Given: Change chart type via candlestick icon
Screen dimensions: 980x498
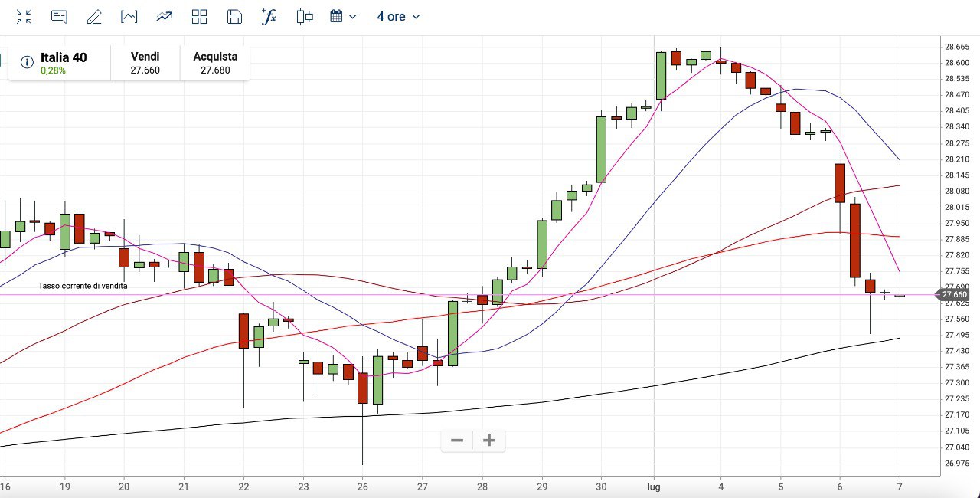Looking at the screenshot, I should click(x=305, y=17).
